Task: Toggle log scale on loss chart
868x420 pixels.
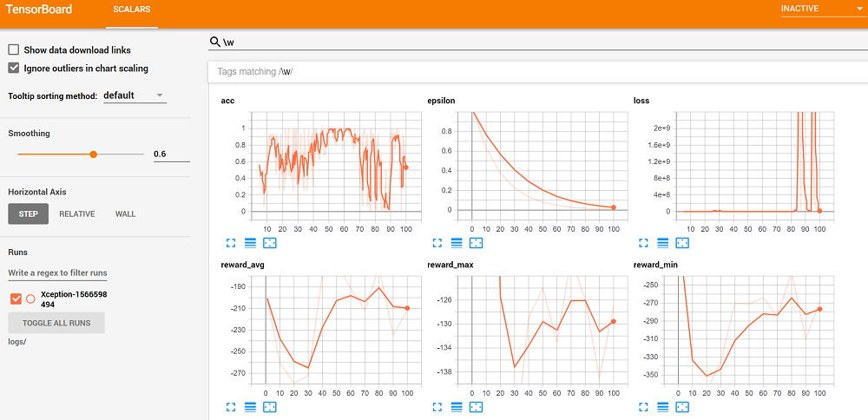Action: point(663,243)
